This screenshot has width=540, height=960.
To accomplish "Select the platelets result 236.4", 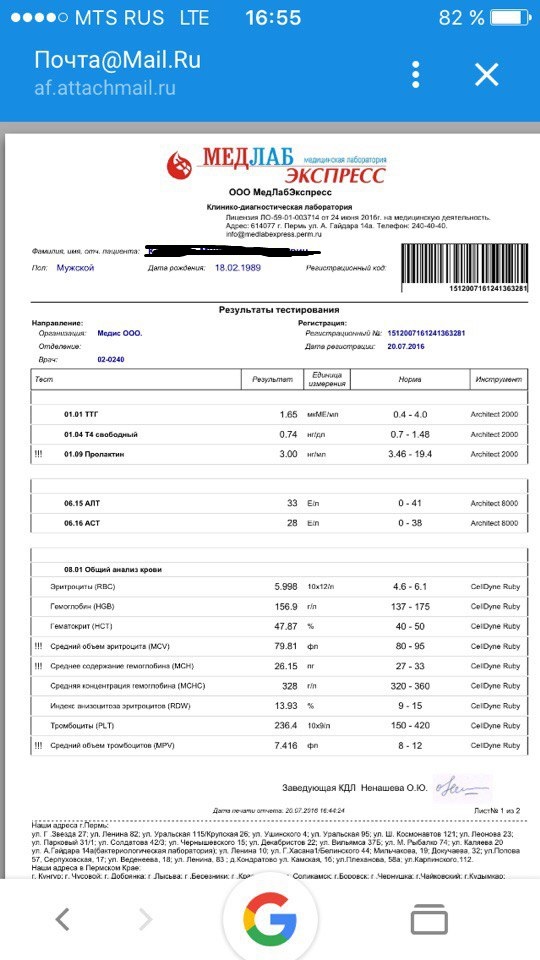I will pos(287,726).
